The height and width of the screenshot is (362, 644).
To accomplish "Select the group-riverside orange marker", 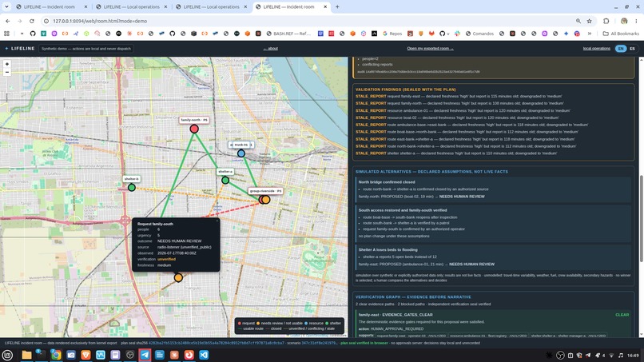I will click(266, 200).
